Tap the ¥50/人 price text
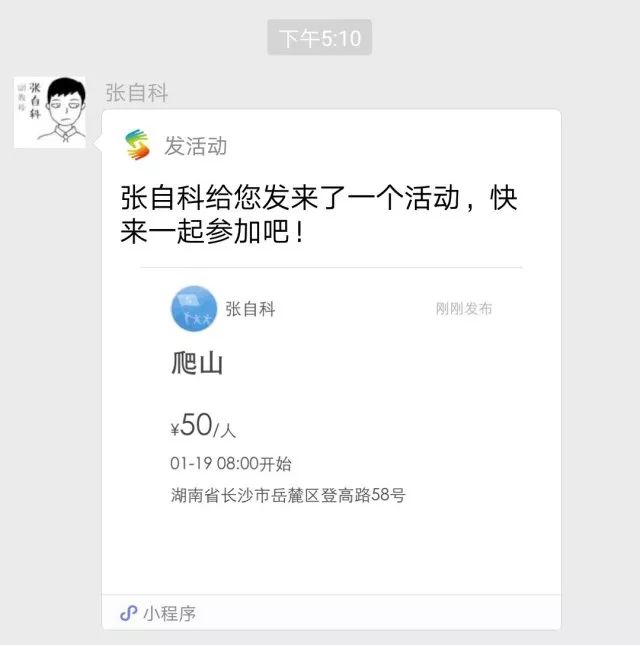This screenshot has width=640, height=645. tap(203, 427)
